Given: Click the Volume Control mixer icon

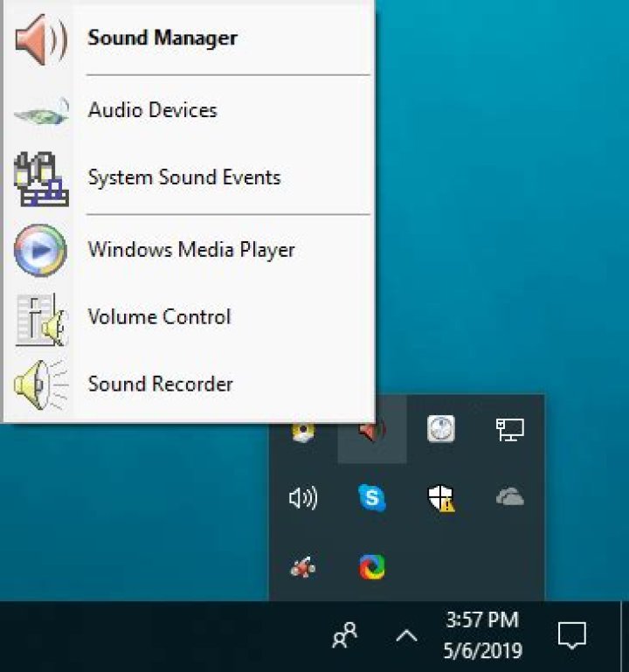Looking at the screenshot, I should [42, 320].
